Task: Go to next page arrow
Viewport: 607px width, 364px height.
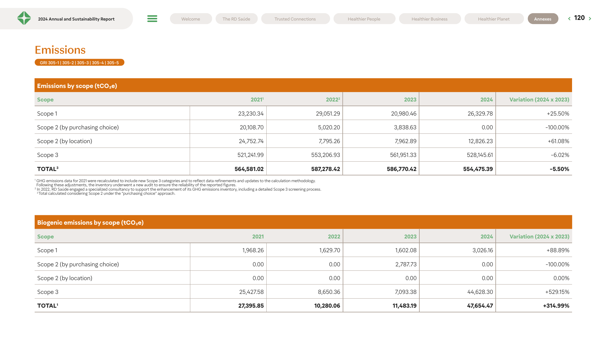Action: pyautogui.click(x=590, y=18)
